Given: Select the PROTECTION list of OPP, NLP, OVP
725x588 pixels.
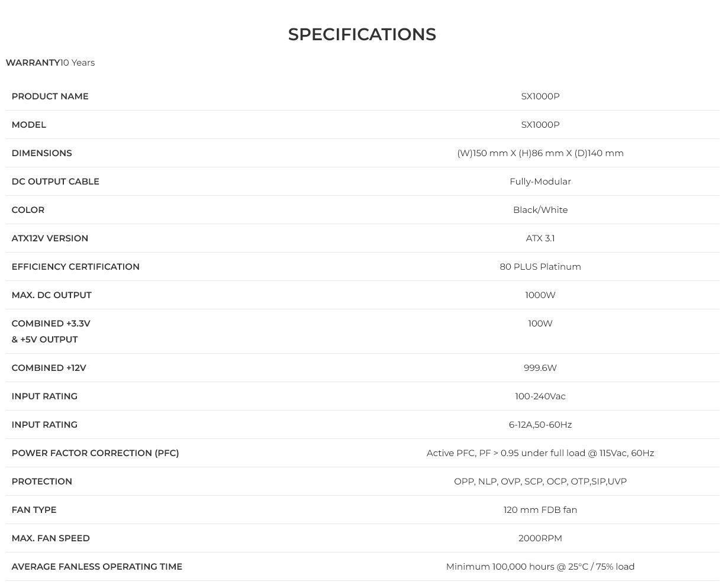Looking at the screenshot, I should 540,482.
